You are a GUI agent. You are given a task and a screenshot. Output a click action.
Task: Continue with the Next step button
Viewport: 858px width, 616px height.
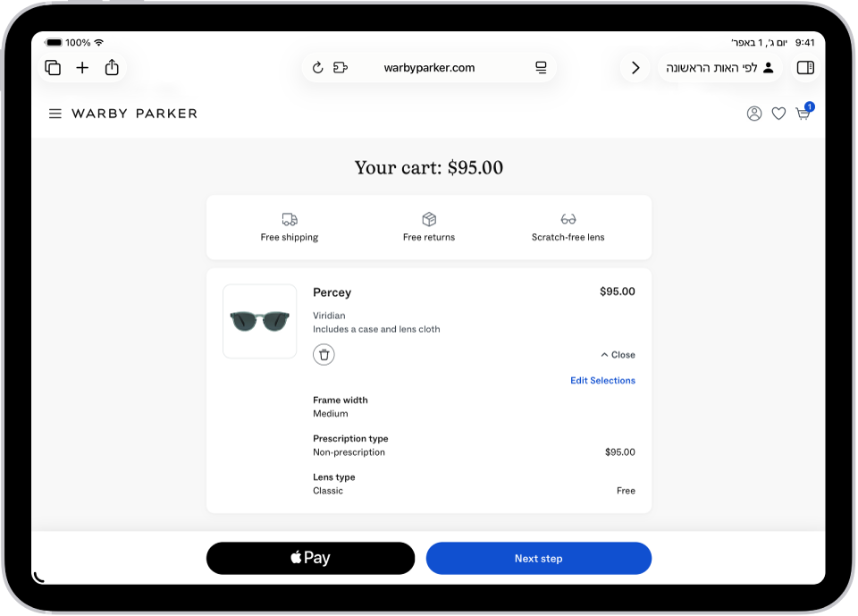tap(538, 558)
